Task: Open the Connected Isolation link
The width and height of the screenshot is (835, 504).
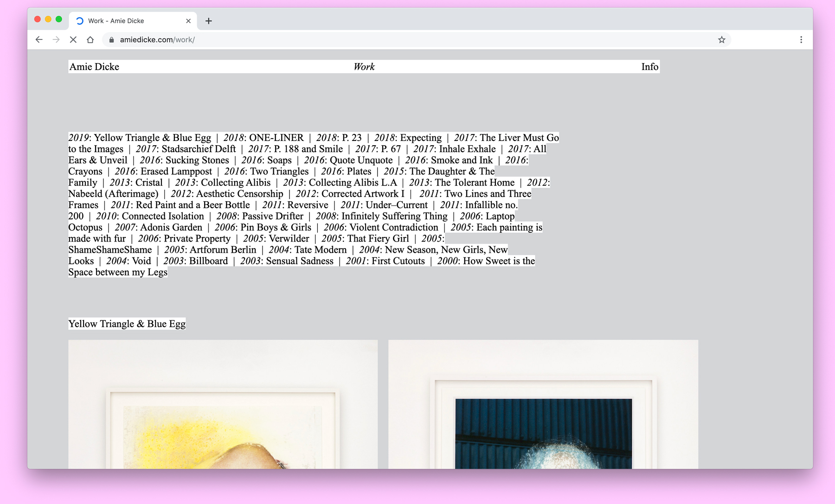Action: pyautogui.click(x=163, y=216)
